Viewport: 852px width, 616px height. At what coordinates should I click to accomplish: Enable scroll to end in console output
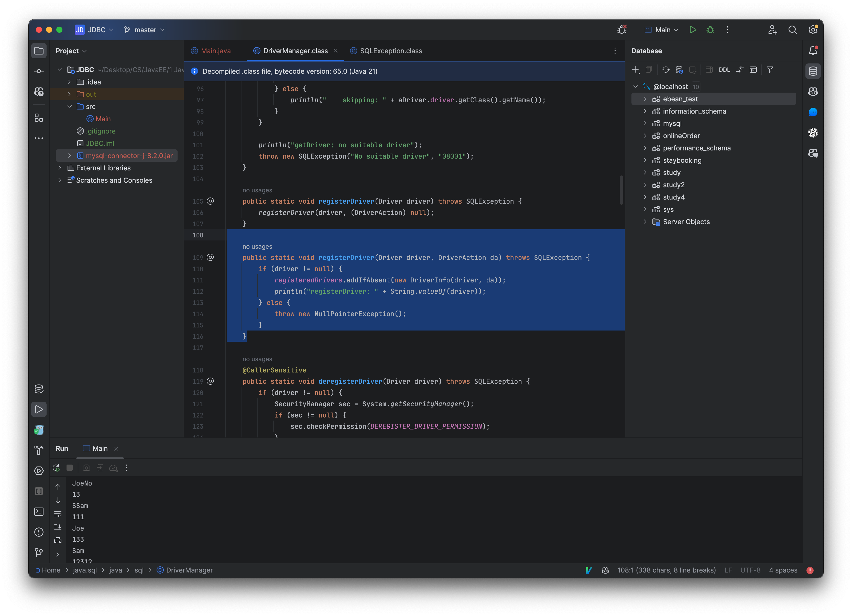58,527
